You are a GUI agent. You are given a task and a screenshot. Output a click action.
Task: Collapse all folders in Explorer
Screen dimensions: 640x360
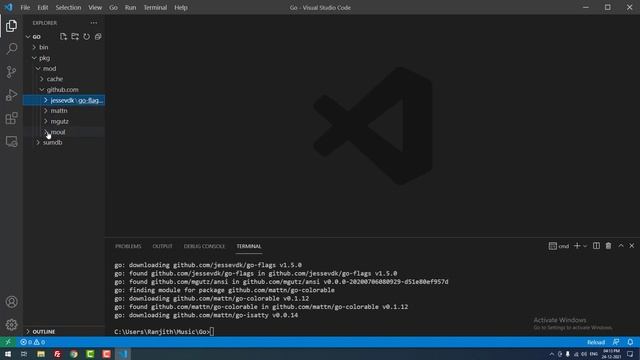click(x=98, y=37)
